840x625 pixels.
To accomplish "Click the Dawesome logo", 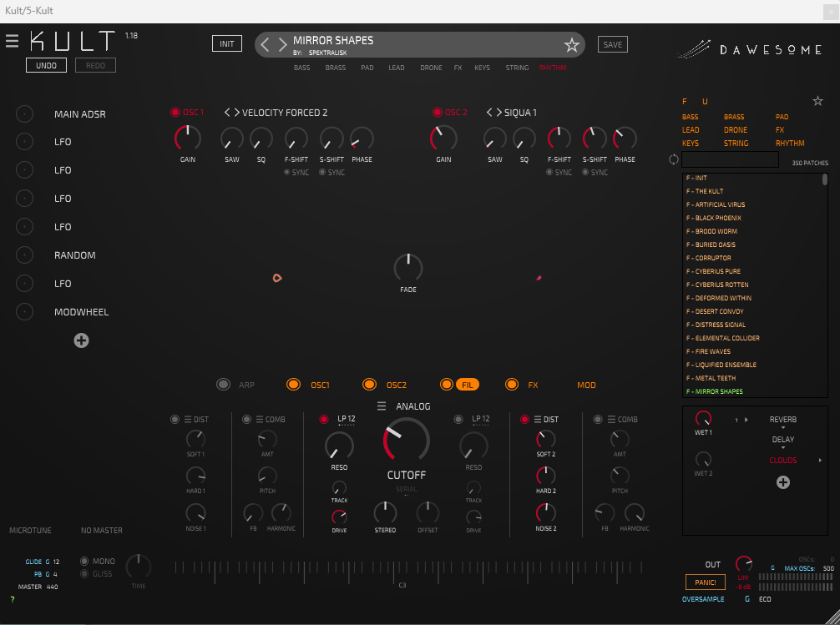I will (x=751, y=49).
